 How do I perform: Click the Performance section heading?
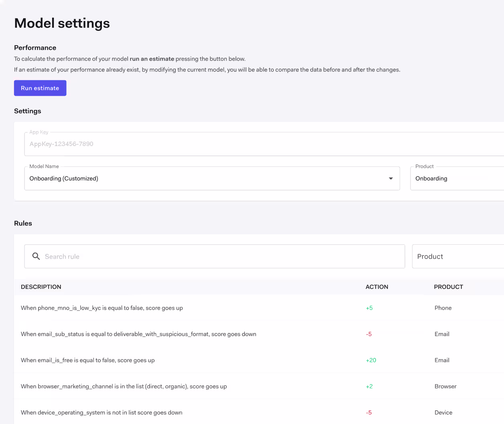point(35,48)
